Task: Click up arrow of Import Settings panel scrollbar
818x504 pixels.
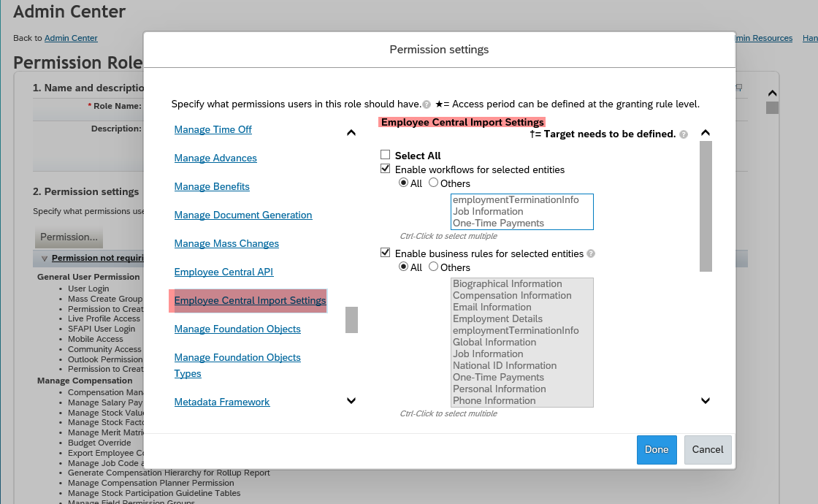Action: click(706, 132)
